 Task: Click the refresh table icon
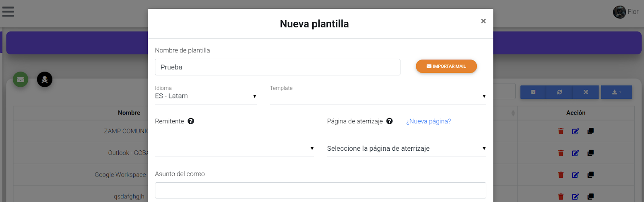point(559,92)
